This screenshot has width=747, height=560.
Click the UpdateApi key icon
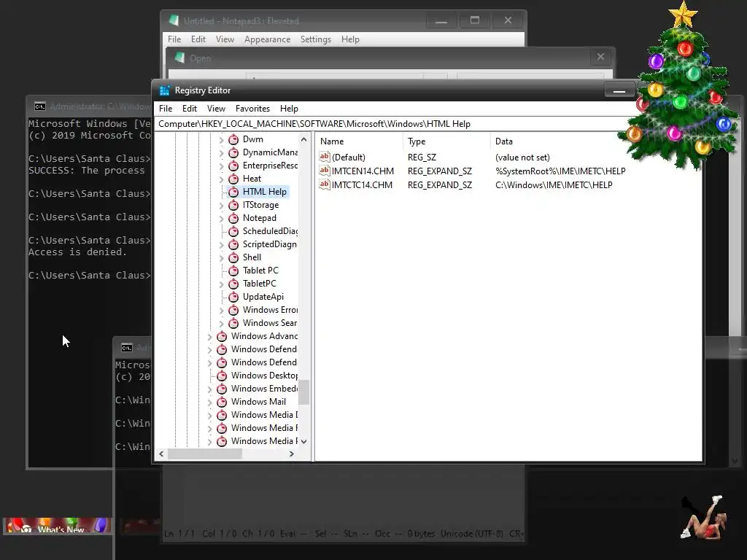click(233, 297)
